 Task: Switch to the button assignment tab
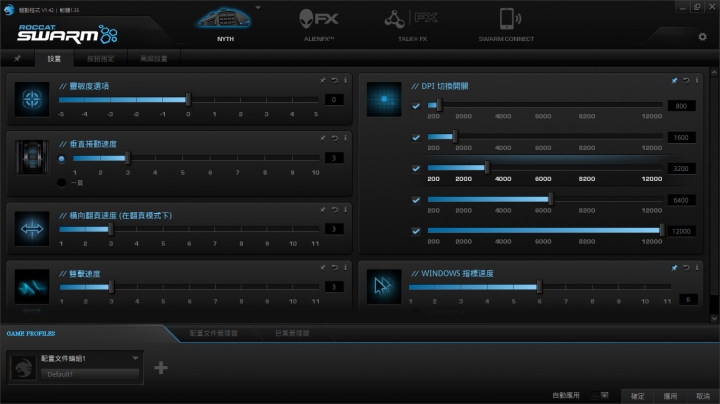point(101,59)
